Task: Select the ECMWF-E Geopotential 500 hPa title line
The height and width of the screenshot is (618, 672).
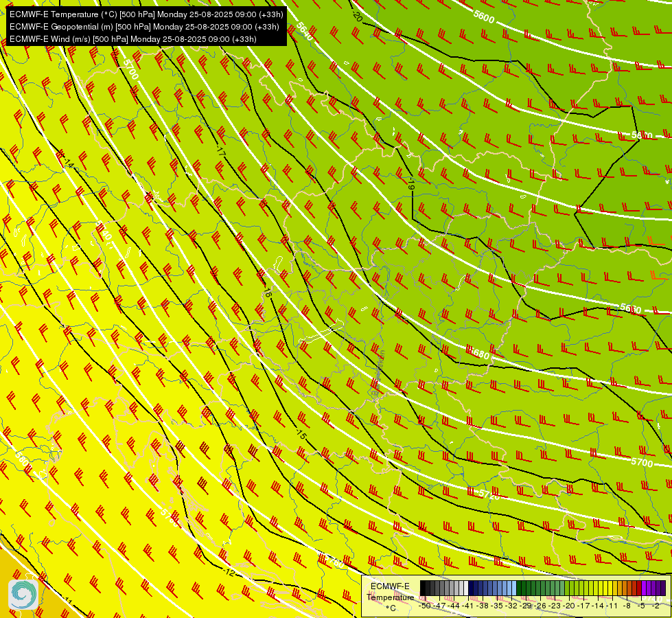Action: pyautogui.click(x=144, y=27)
